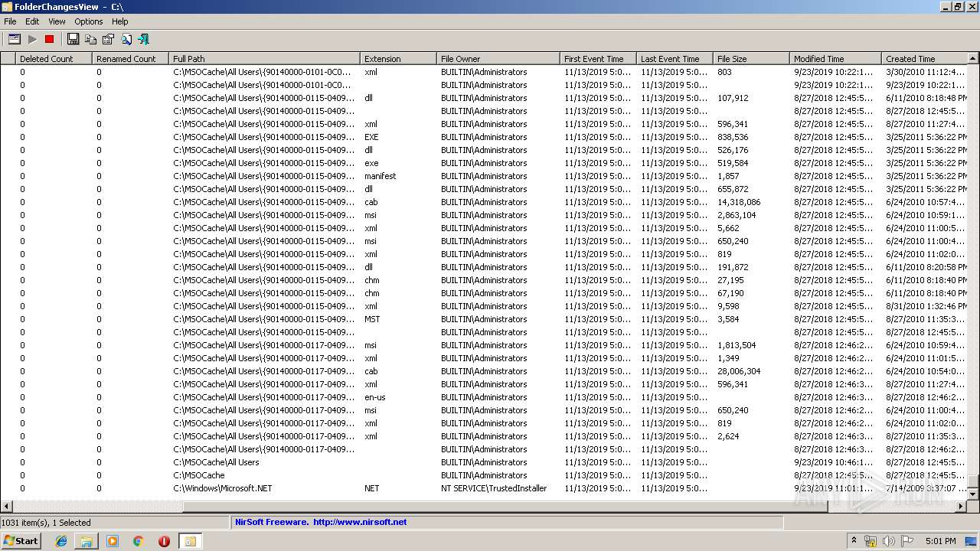Open the Edit menu
The width and height of the screenshot is (980, 551).
32,21
